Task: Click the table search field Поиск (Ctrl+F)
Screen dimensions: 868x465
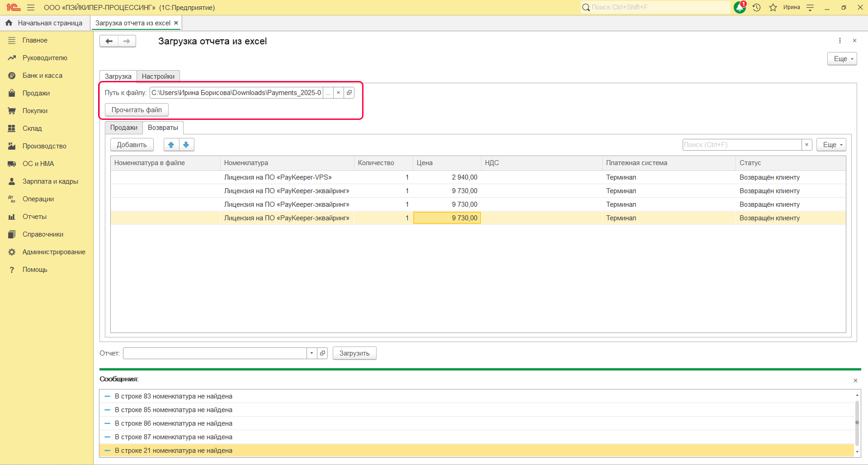Action: [742, 145]
